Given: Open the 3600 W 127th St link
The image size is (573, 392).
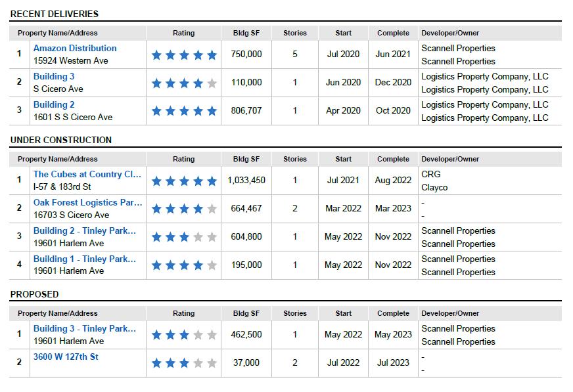Looking at the screenshot, I should tap(66, 357).
